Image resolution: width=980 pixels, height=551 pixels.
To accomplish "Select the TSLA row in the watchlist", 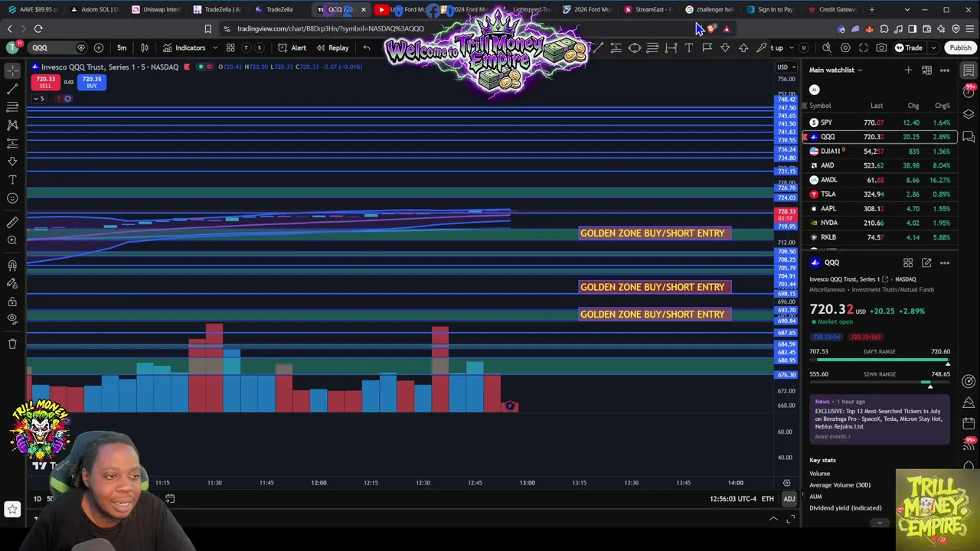I will coord(880,194).
